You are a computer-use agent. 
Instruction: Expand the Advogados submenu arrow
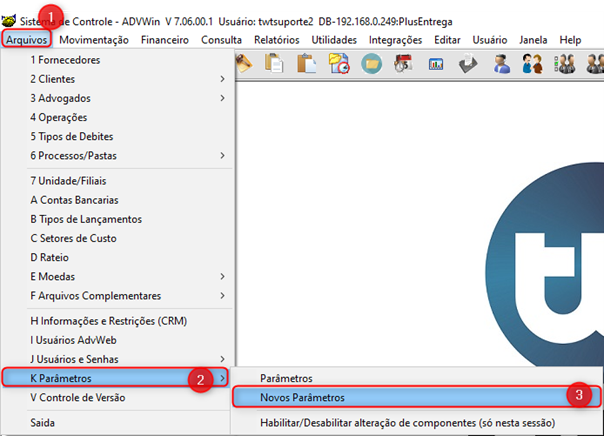[x=222, y=98]
